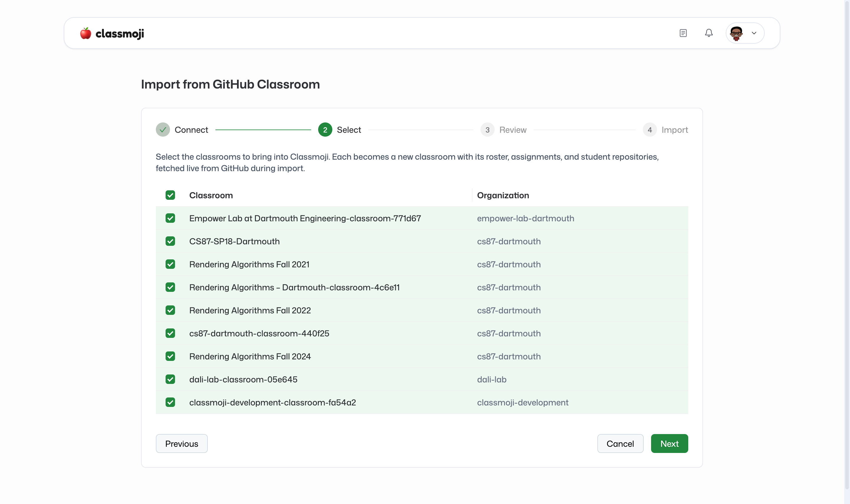Click Import from GitHub Classroom heading
The width and height of the screenshot is (850, 504).
pyautogui.click(x=230, y=84)
